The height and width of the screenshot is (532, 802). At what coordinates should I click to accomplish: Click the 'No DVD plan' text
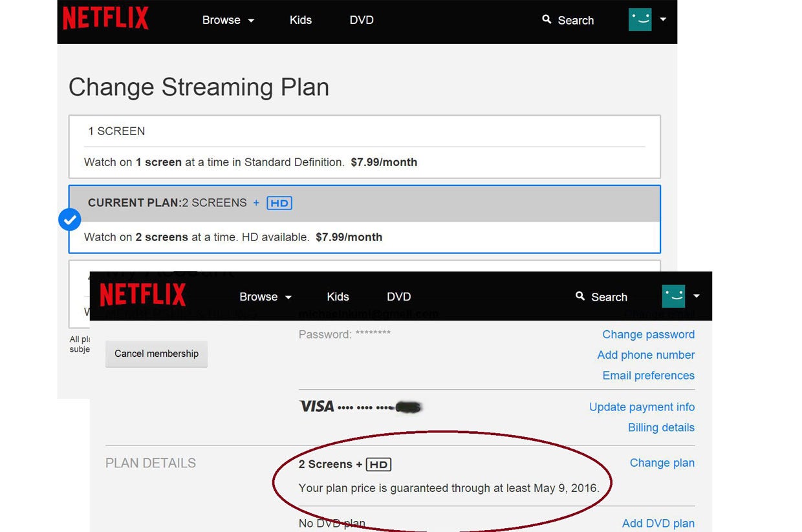332,524
